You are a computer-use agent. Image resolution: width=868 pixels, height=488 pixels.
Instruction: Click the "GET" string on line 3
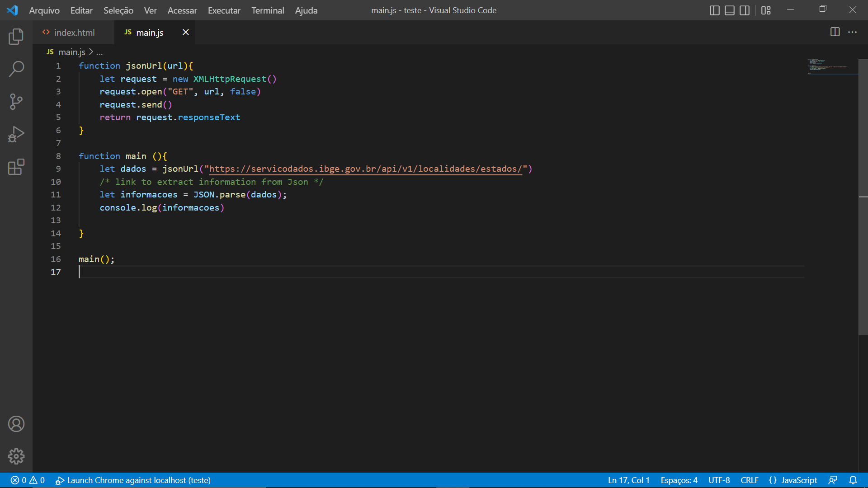coord(180,92)
